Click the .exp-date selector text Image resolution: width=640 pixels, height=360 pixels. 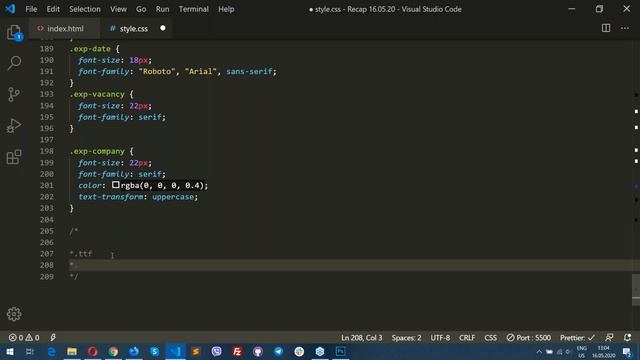(90, 49)
